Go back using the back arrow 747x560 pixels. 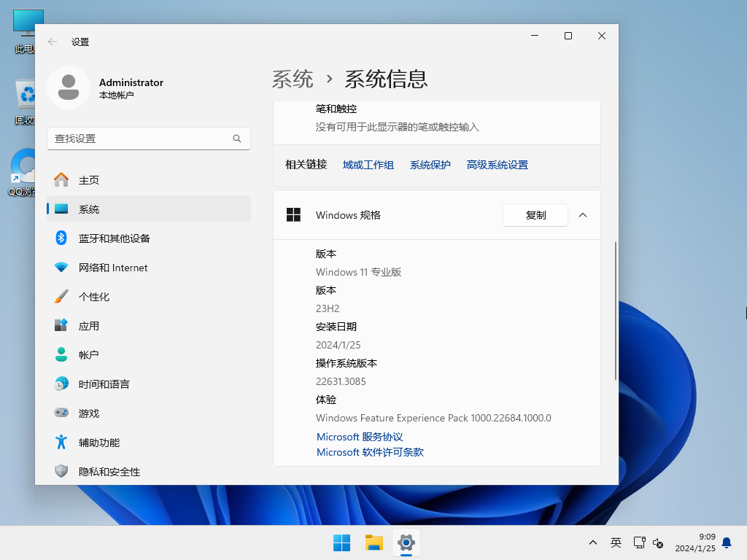coord(52,42)
